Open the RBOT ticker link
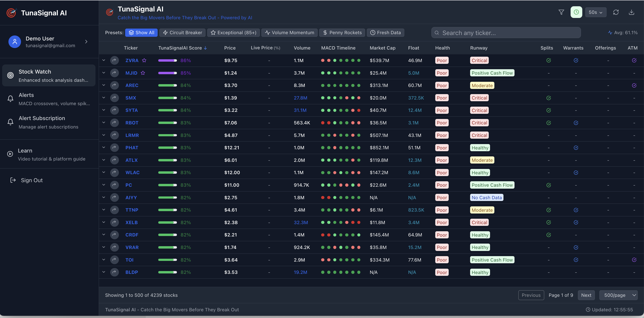644x318 pixels. (x=132, y=123)
